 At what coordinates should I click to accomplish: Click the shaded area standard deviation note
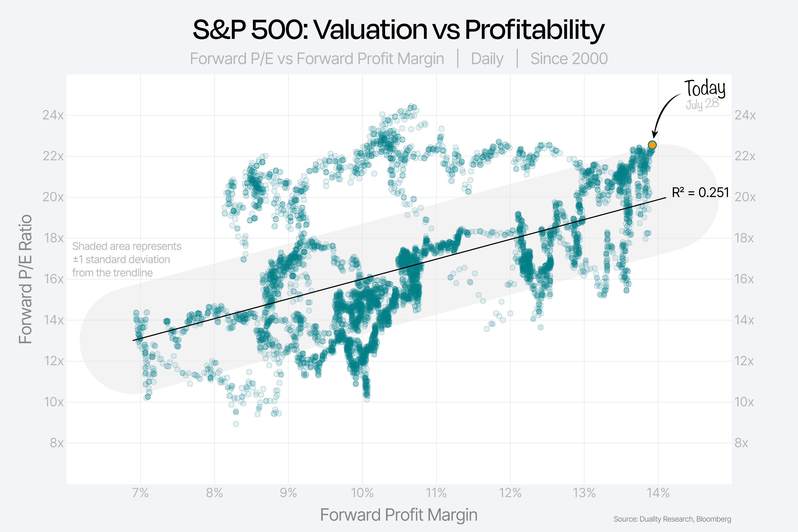pyautogui.click(x=127, y=260)
